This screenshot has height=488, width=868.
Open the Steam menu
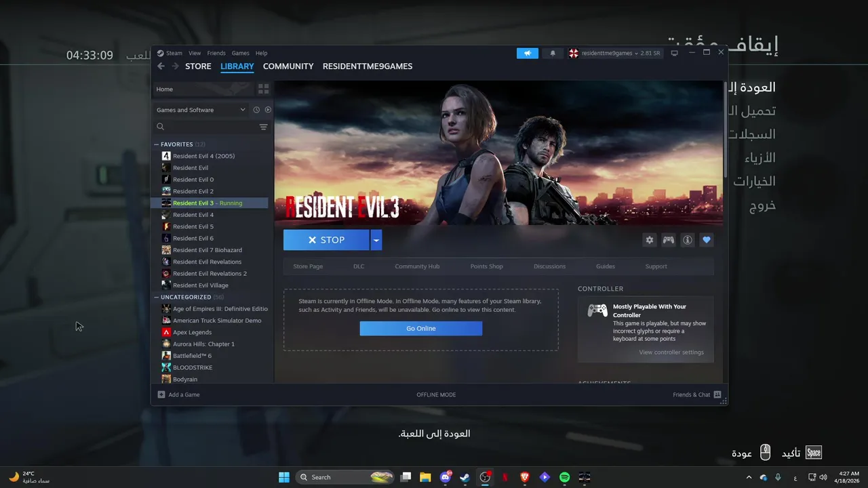coord(174,53)
